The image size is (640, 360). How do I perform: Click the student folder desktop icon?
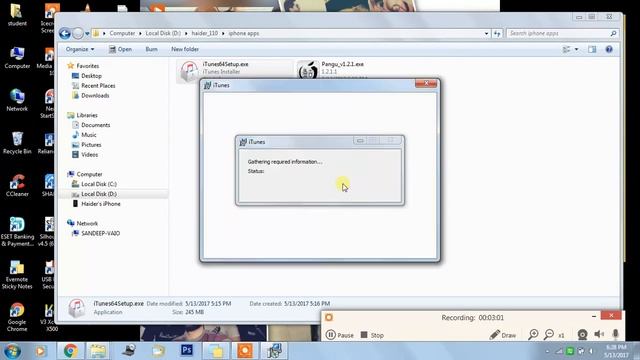[17, 15]
